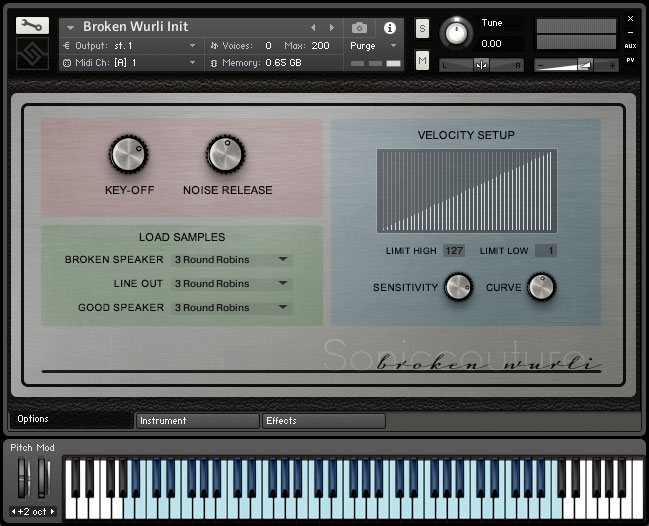Switch to the Effects tab
Image resolution: width=649 pixels, height=526 pixels.
pyautogui.click(x=324, y=421)
